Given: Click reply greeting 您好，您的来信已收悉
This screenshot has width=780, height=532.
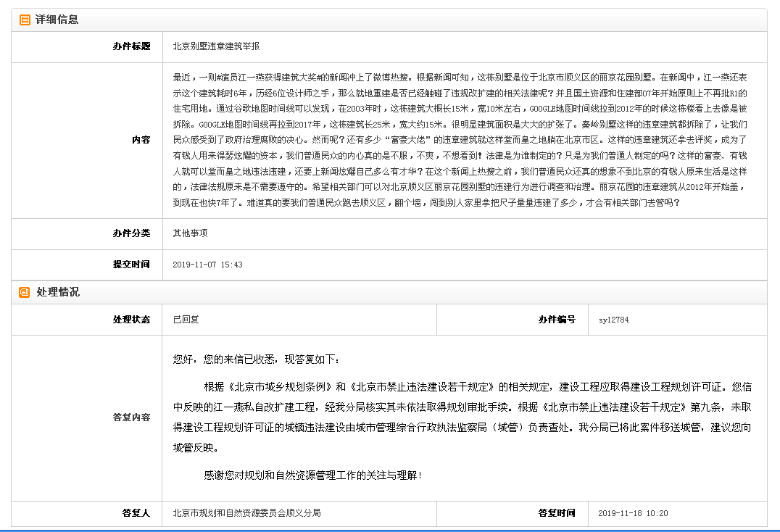Looking at the screenshot, I should 257,359.
